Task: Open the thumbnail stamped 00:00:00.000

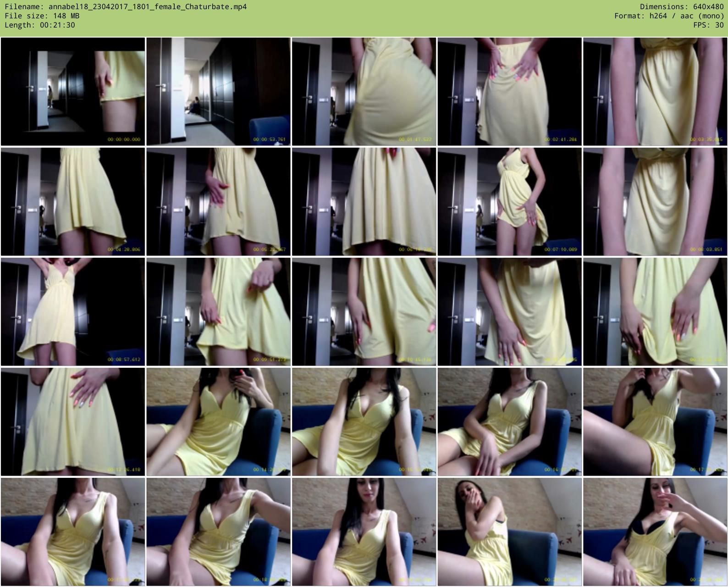Action: click(73, 92)
